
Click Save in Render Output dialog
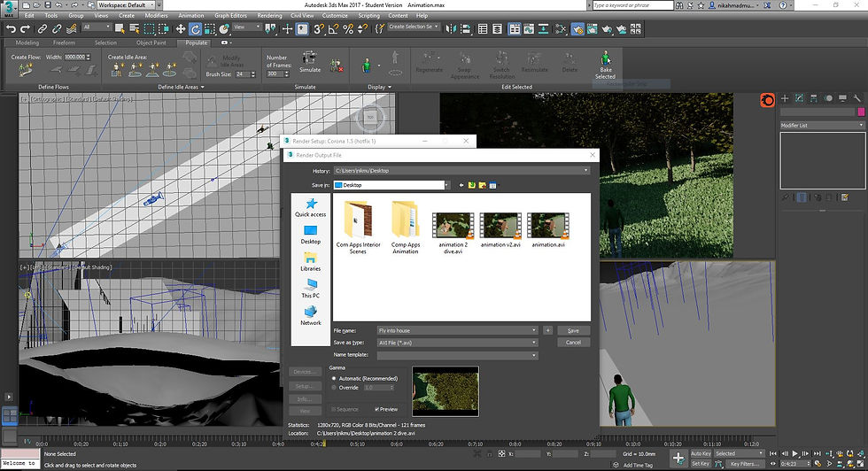(574, 330)
